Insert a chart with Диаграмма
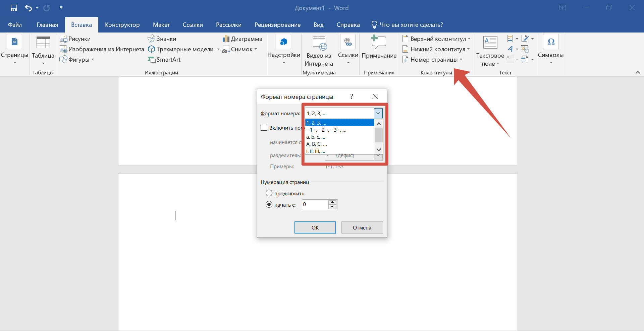 pyautogui.click(x=242, y=39)
